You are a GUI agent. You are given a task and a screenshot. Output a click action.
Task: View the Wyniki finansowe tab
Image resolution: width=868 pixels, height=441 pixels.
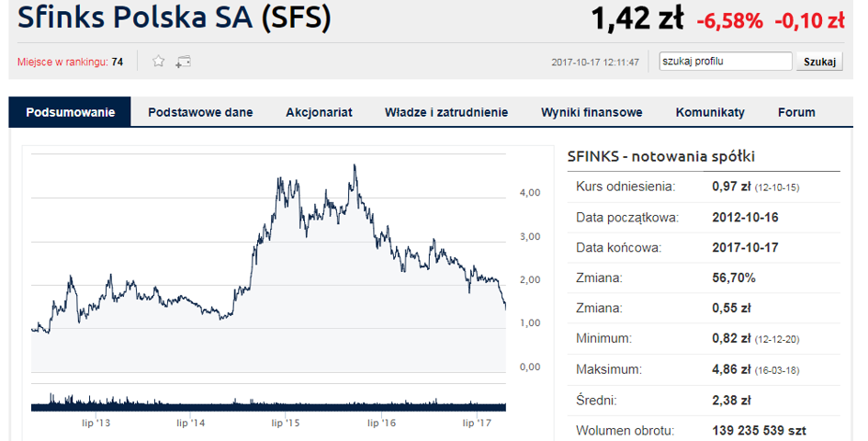click(x=592, y=112)
